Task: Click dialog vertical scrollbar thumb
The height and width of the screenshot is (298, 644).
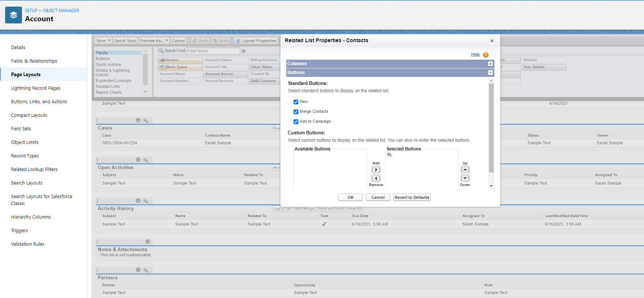Action: pyautogui.click(x=491, y=128)
